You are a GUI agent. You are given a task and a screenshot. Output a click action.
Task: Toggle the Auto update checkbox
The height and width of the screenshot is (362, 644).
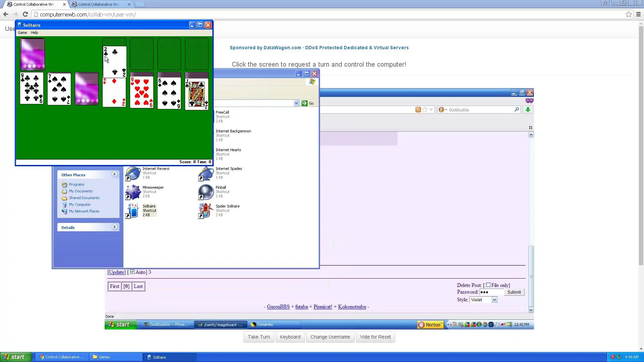coord(132,272)
